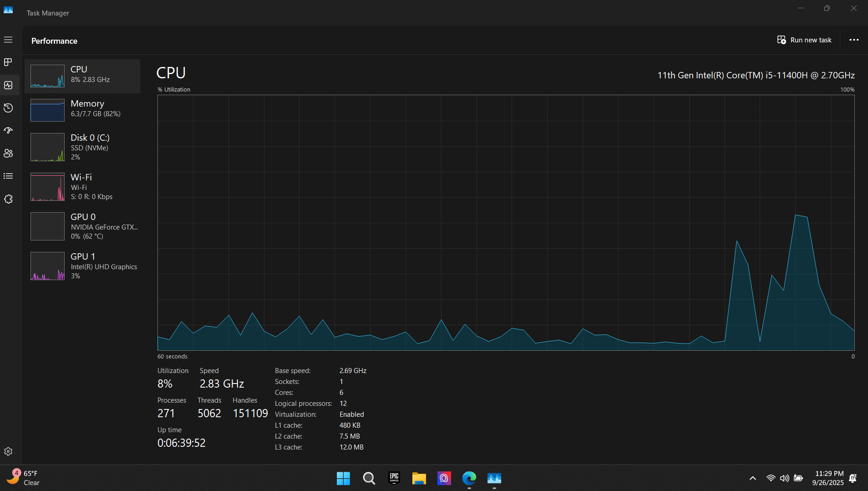The height and width of the screenshot is (491, 868).
Task: Click the Task Manager app icon in title bar
Action: tap(8, 10)
